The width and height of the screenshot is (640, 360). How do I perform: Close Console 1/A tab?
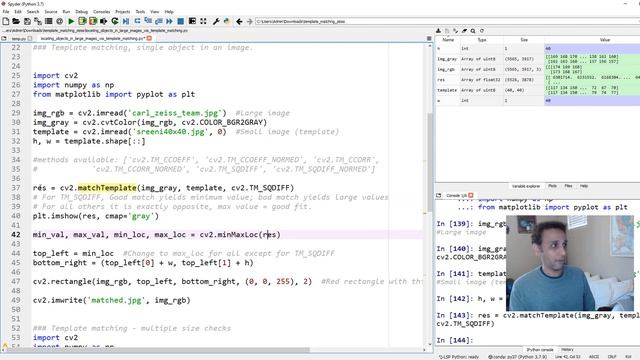tap(471, 196)
